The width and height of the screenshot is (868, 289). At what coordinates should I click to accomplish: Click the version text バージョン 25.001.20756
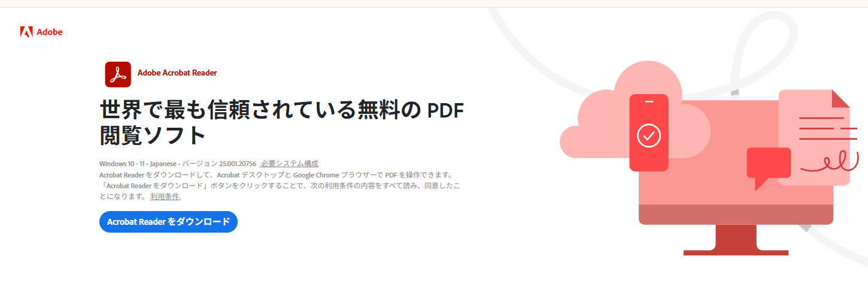(219, 164)
